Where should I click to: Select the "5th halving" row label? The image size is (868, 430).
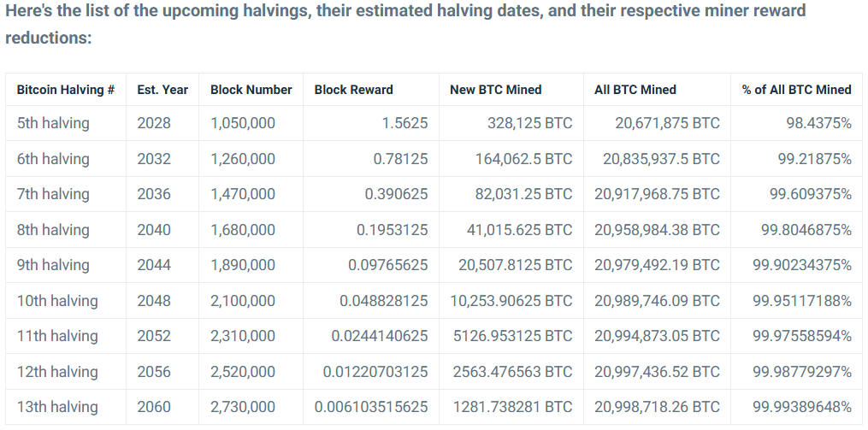coord(53,123)
